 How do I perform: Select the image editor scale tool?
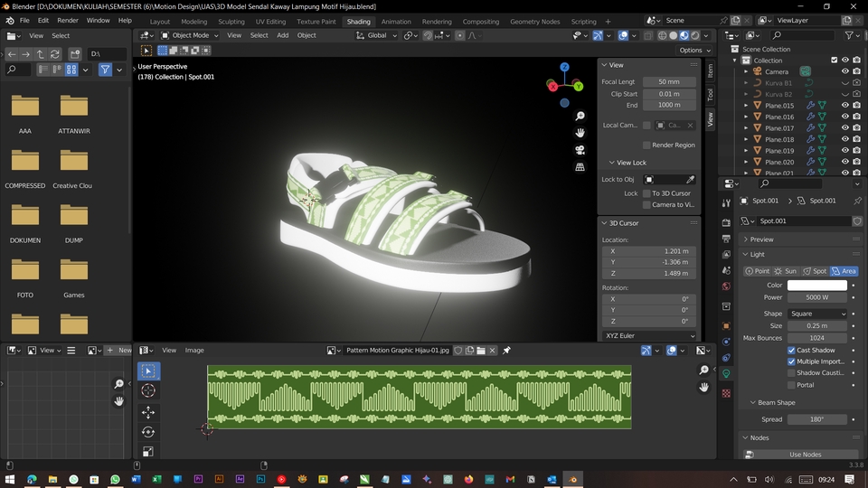(148, 452)
